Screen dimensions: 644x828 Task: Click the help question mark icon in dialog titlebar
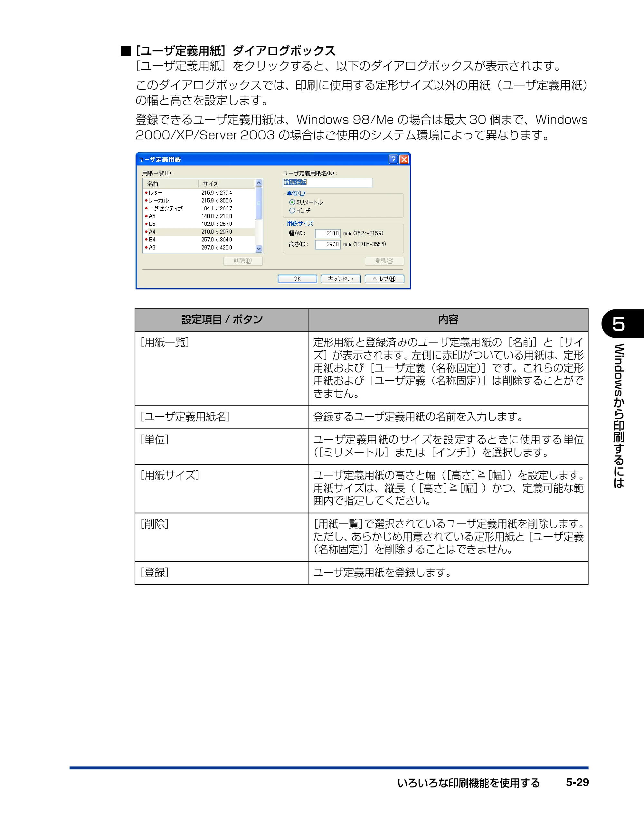[x=393, y=159]
